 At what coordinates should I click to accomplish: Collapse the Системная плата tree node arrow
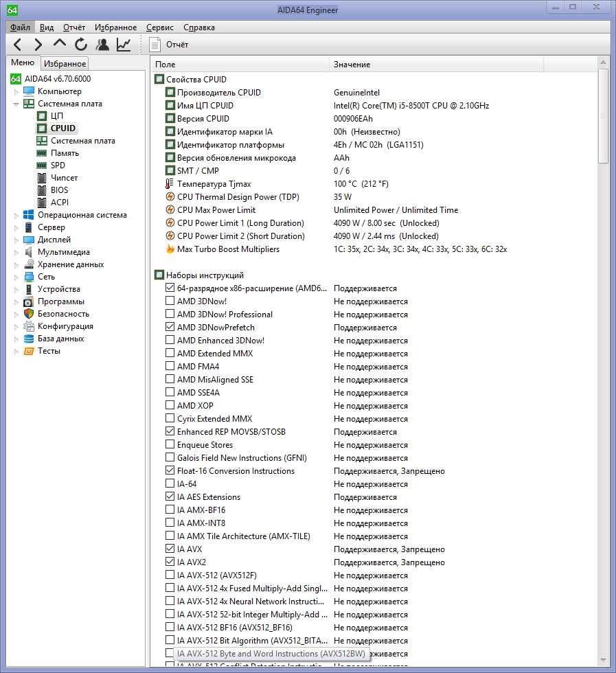click(16, 104)
